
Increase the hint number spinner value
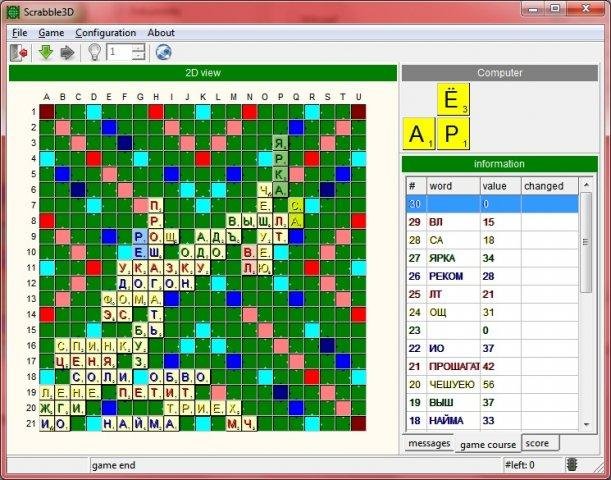tap(138, 48)
